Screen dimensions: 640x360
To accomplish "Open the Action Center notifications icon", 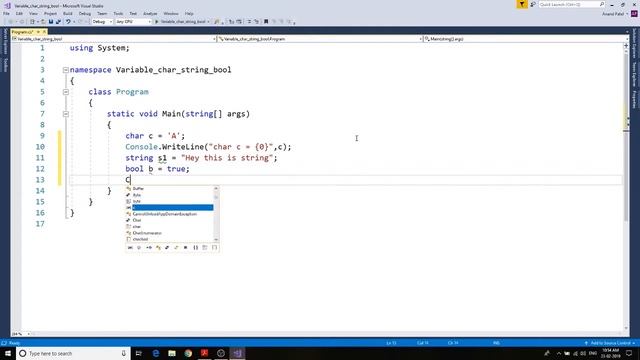I will click(x=629, y=353).
